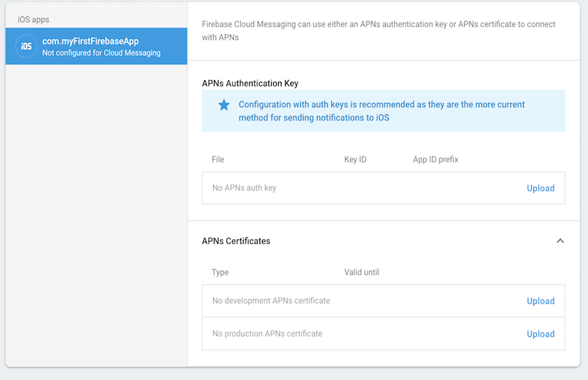The height and width of the screenshot is (380, 588).
Task: Click the 'Type' column header
Action: (220, 272)
